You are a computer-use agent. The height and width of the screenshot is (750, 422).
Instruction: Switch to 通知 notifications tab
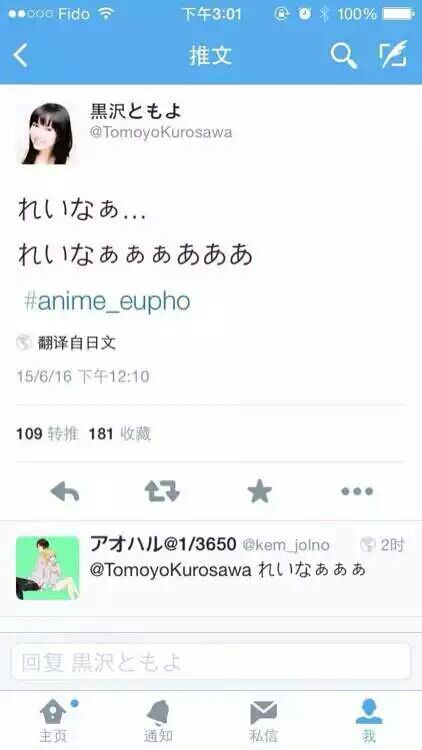tap(158, 720)
